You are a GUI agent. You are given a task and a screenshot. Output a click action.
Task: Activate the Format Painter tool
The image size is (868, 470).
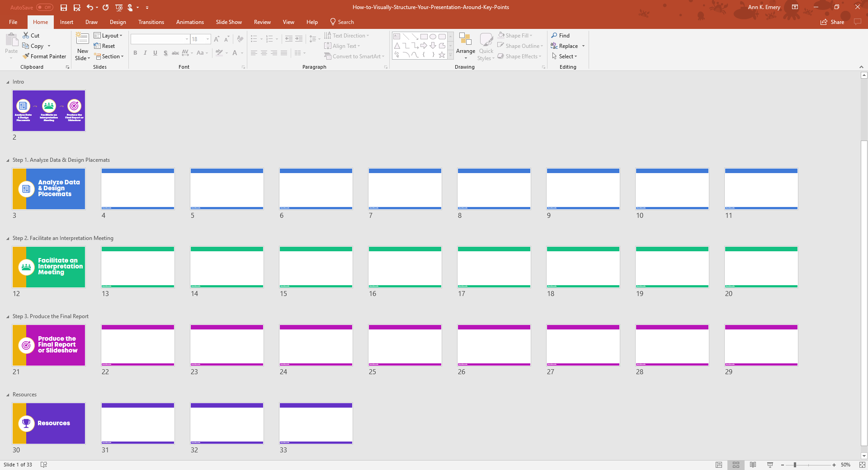tap(44, 56)
